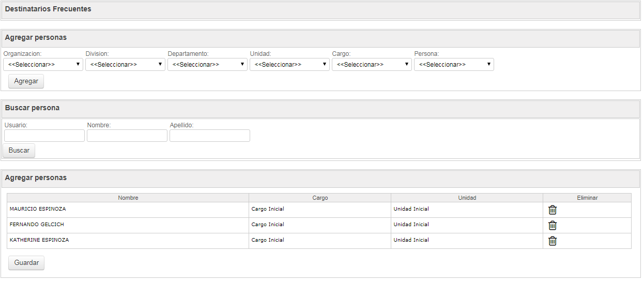Remove FERNANDO GELCICH with trash icon
Screen dimensions: 644x281
tap(553, 225)
